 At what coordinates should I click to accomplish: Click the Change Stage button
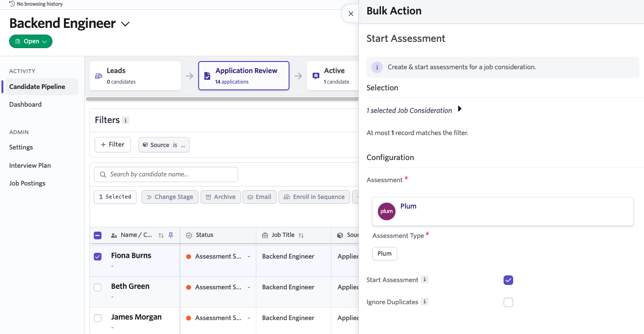click(170, 197)
